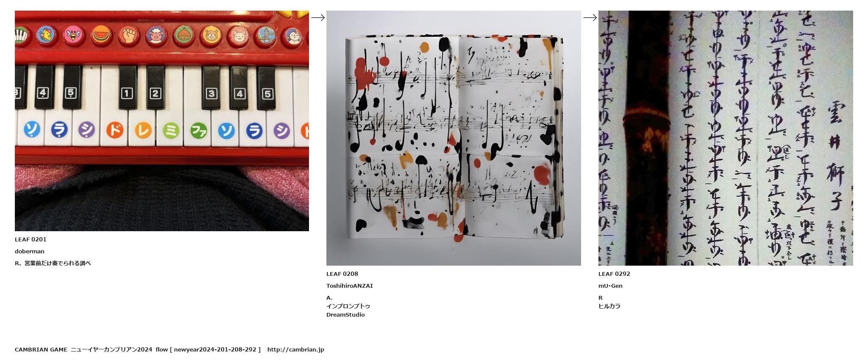Image resolution: width=868 pixels, height=360 pixels.
Task: Click the DreamStudio caption text
Action: point(346,315)
